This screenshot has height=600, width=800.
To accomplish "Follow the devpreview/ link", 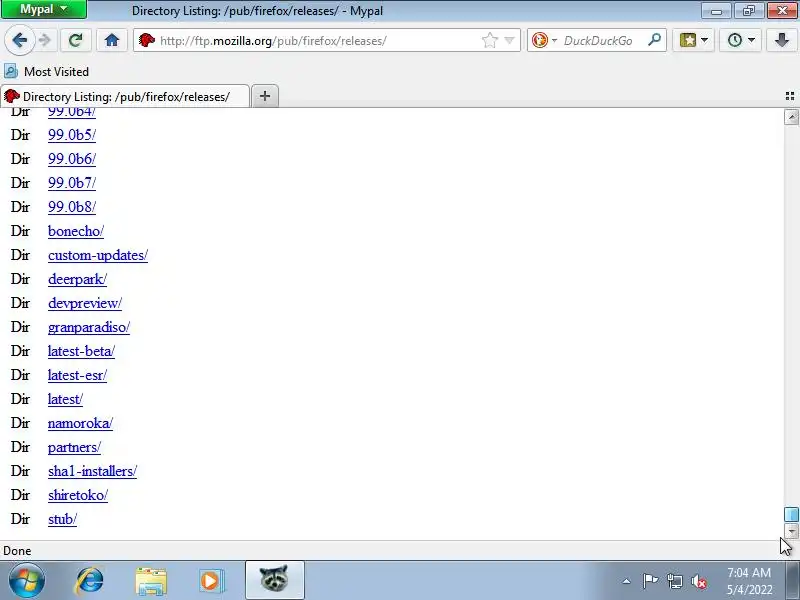I will point(85,303).
